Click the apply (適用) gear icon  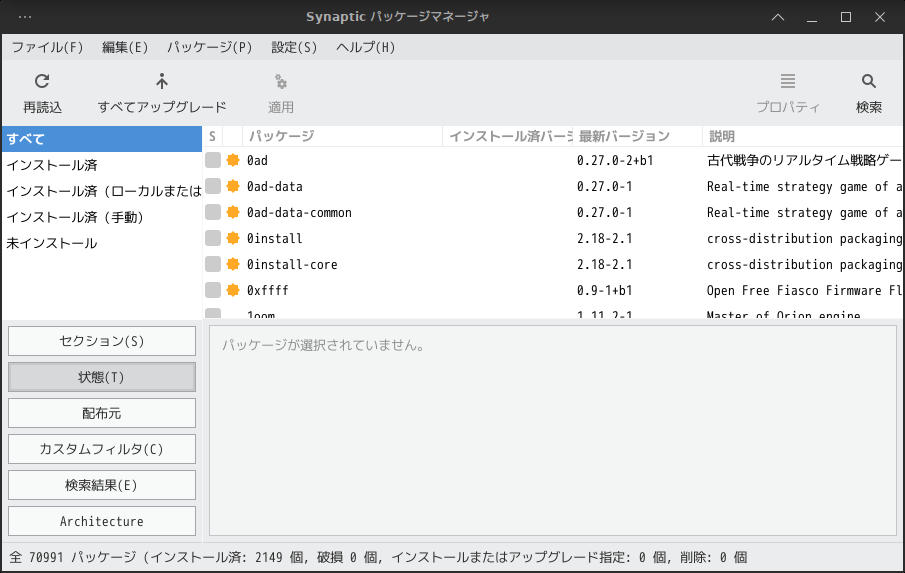281,82
